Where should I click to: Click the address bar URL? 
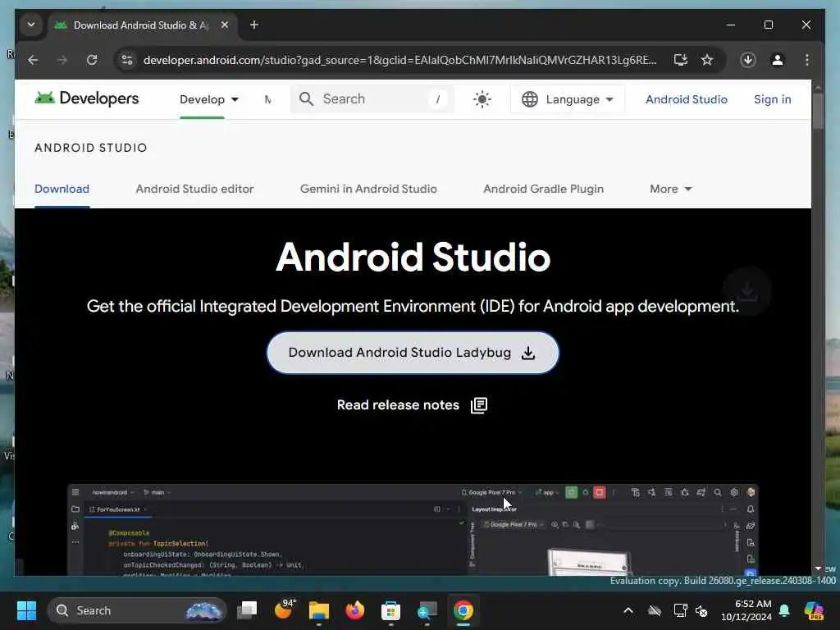pos(399,60)
